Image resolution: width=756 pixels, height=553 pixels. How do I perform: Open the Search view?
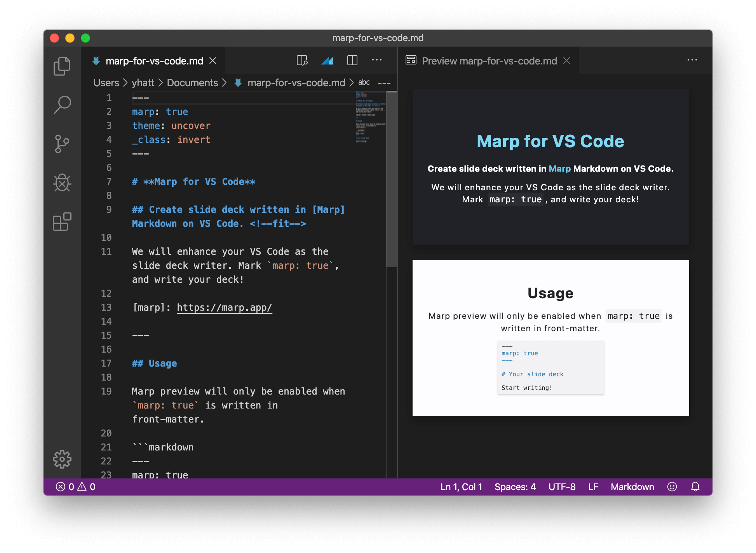(x=62, y=105)
